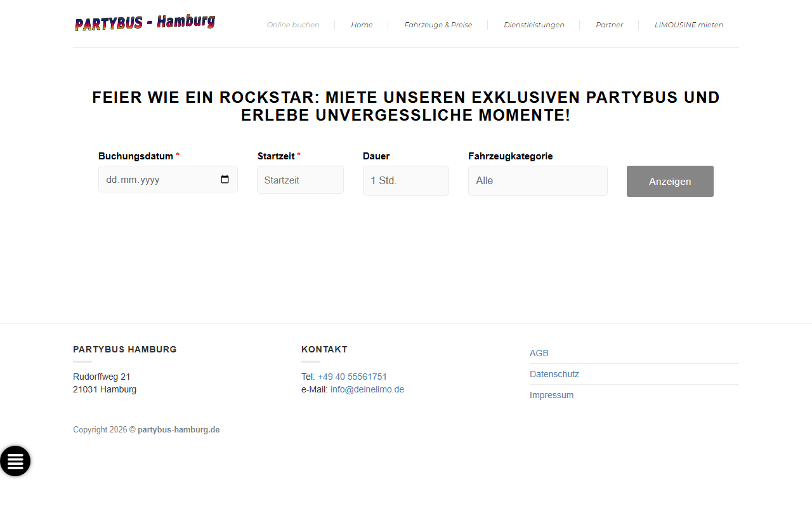The image size is (812, 508).
Task: Open LIMOUSINE mieten menu entry
Action: click(689, 25)
